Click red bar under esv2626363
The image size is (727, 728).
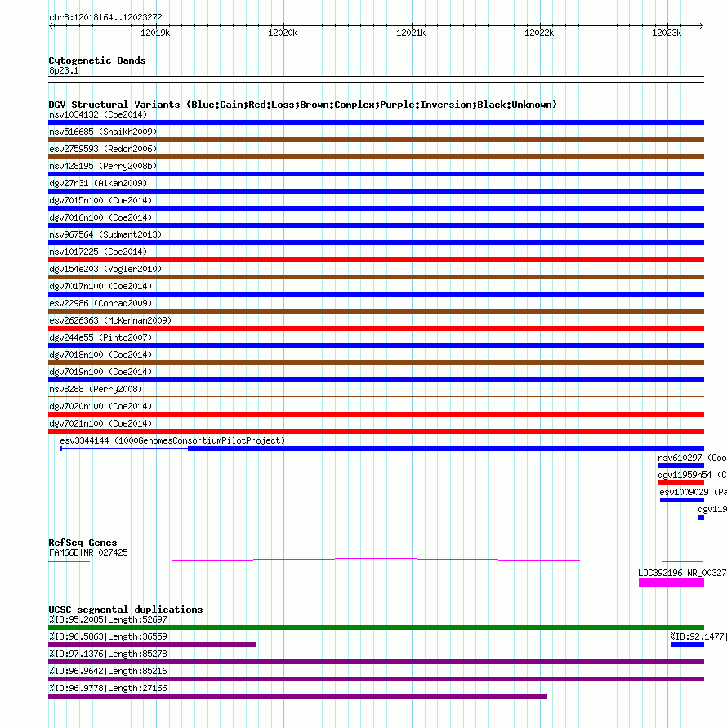click(x=376, y=328)
